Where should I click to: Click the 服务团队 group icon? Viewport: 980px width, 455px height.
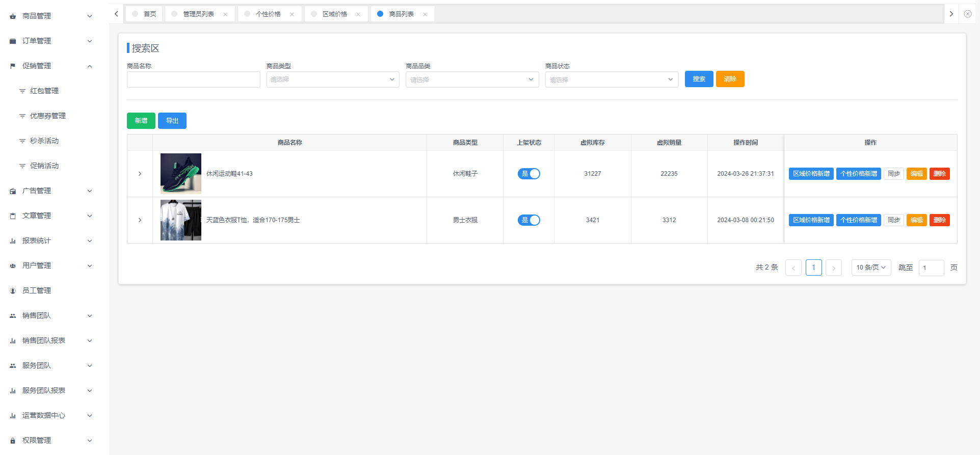coord(13,366)
